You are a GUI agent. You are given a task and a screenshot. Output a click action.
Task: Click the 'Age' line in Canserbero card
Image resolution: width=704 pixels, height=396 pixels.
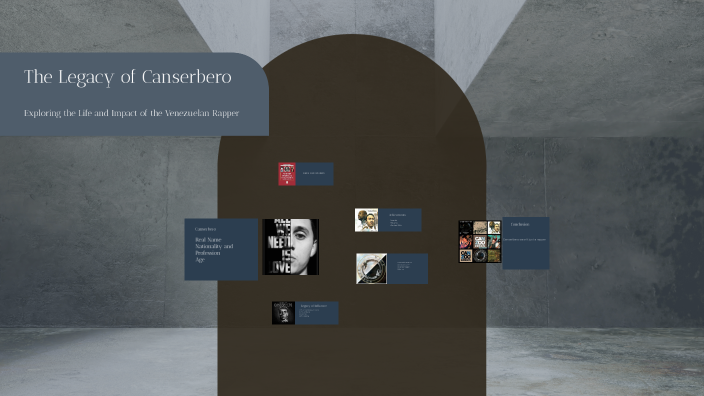[200, 260]
